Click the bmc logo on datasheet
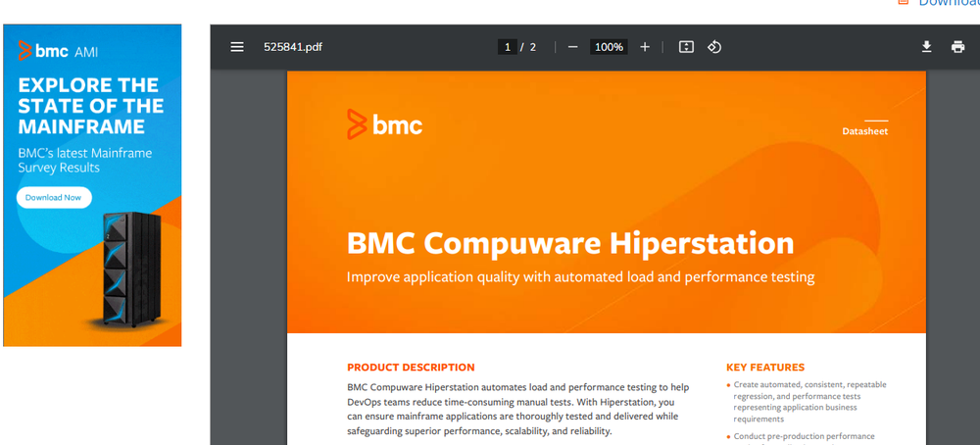Screen dimensions: 980x445 pyautogui.click(x=385, y=124)
